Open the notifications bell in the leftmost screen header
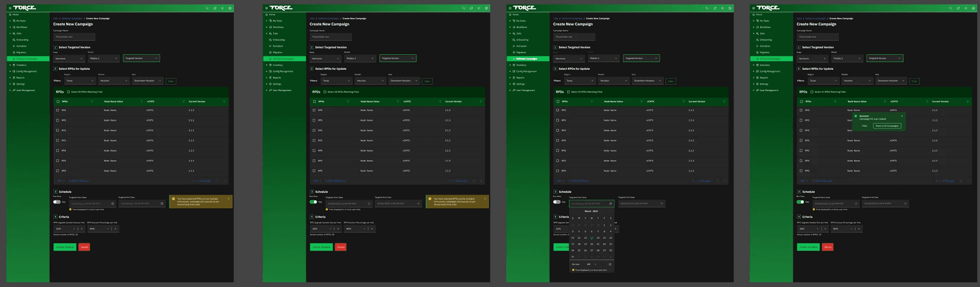980x287 pixels. (215, 8)
